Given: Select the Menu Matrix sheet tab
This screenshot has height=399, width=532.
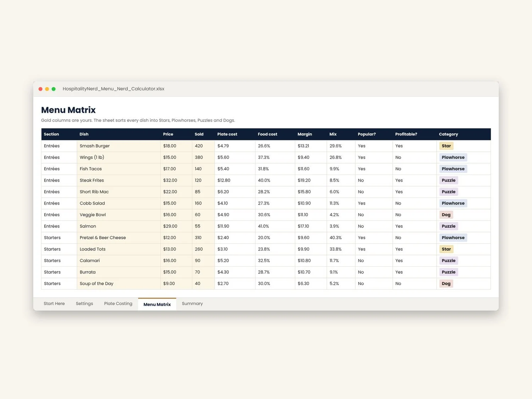Looking at the screenshot, I should (157, 304).
